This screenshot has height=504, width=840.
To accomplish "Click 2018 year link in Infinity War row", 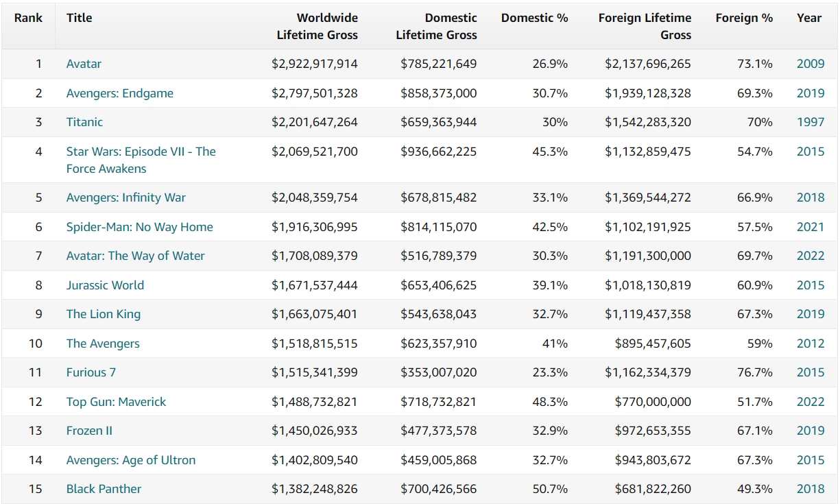I will 811,197.
